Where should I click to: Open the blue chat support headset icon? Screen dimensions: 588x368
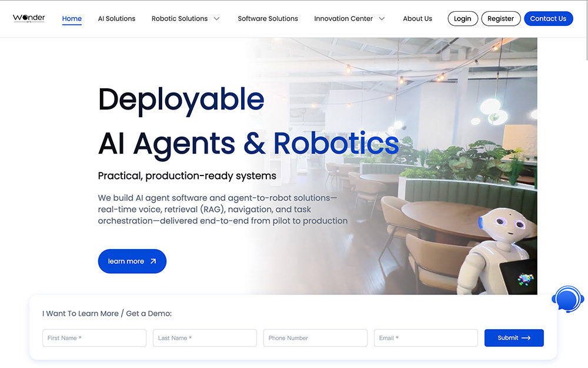point(567,300)
